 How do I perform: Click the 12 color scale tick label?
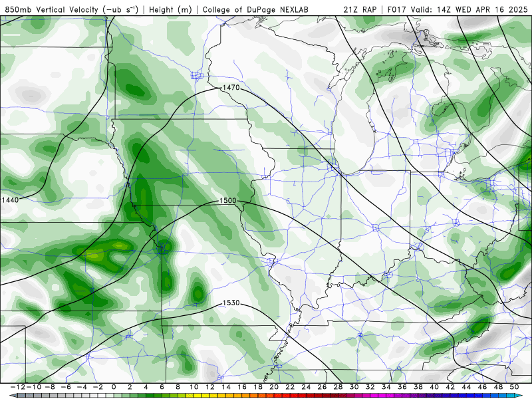(210, 387)
